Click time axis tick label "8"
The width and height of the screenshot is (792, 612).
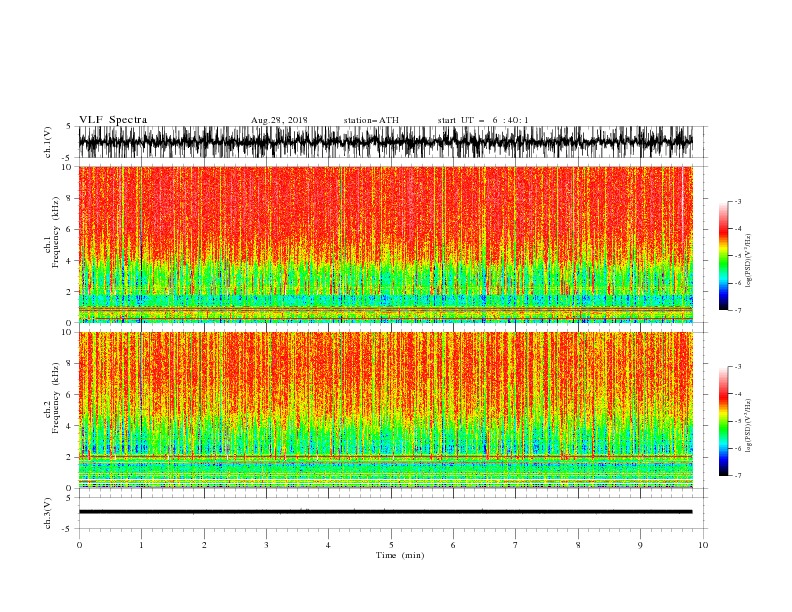[x=578, y=545]
